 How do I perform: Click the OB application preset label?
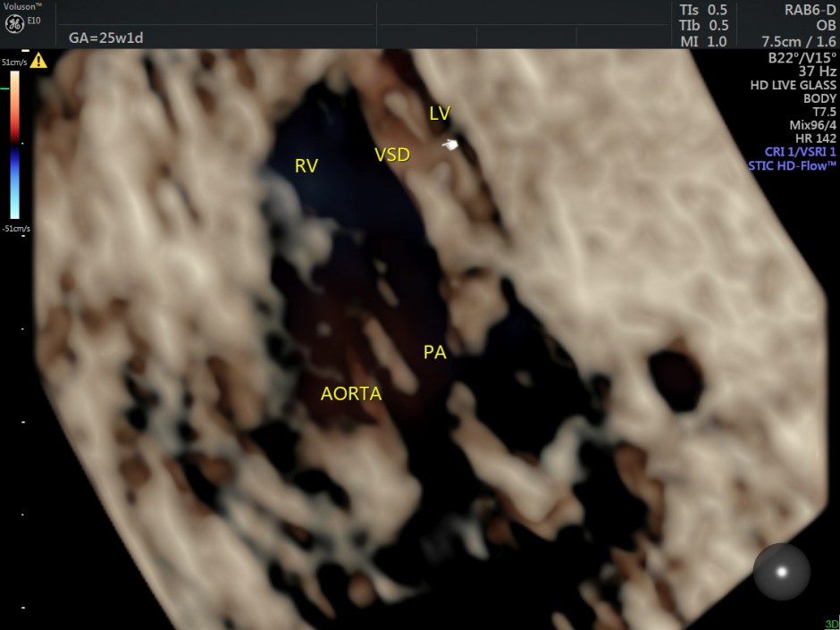coord(826,25)
